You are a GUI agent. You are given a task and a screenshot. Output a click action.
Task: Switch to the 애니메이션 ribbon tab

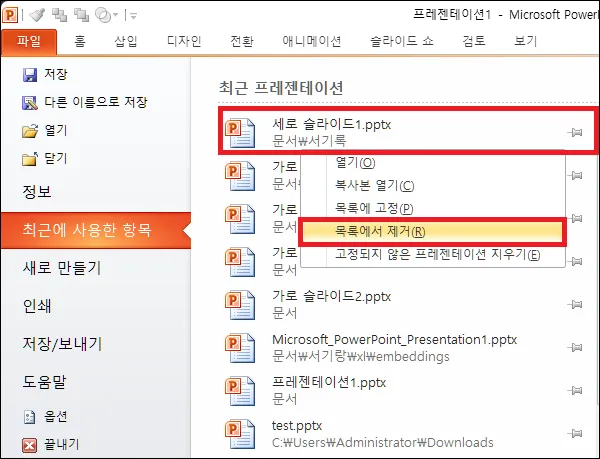click(312, 41)
